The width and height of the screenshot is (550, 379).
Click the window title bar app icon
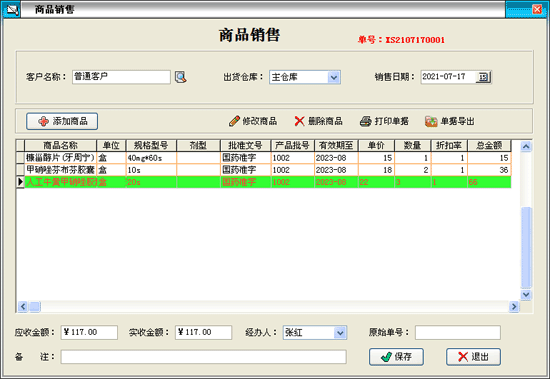(12, 10)
